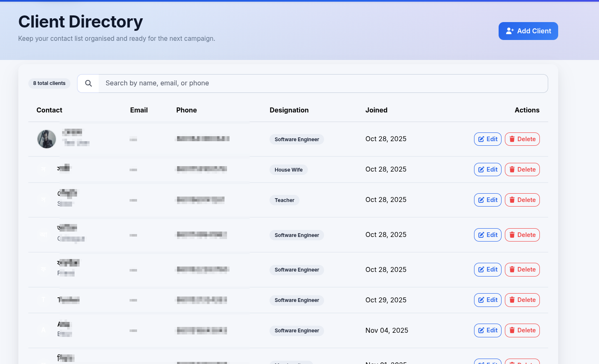Delete the client joined Nov 04, 2025
The height and width of the screenshot is (364, 599).
522,330
